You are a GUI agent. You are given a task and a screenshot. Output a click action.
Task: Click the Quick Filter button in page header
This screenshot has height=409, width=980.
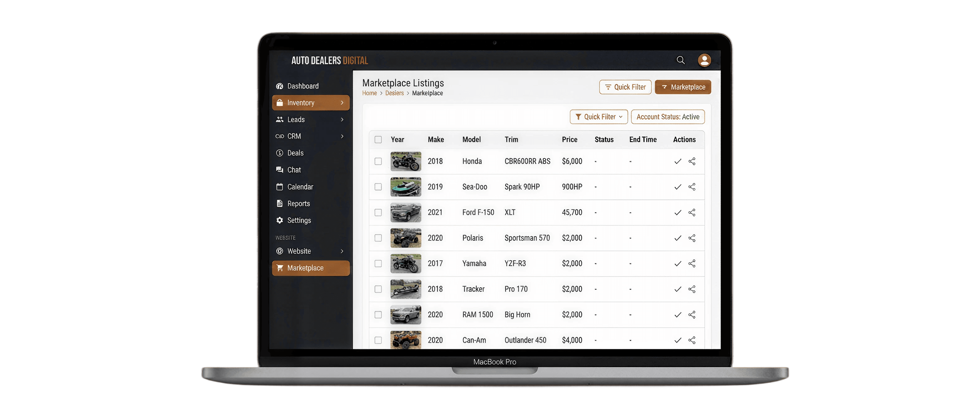tap(625, 87)
